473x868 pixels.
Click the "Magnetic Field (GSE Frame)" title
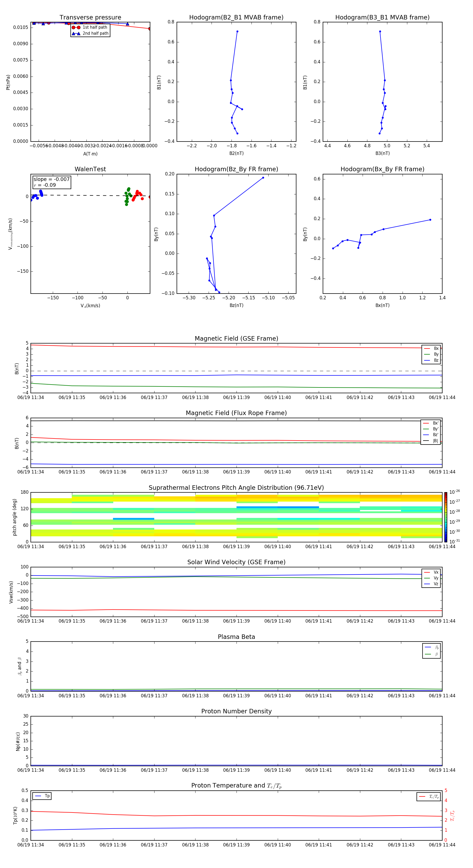click(236, 339)
